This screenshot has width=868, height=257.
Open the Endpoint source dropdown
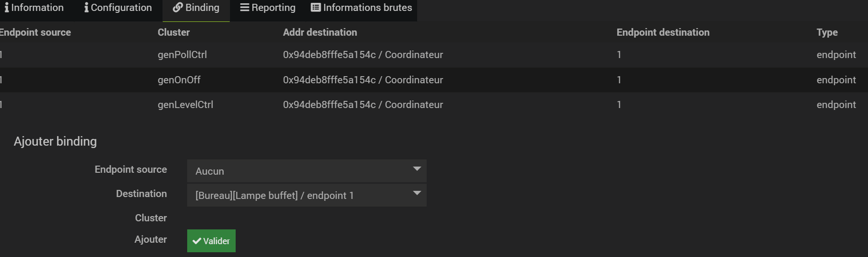point(306,171)
